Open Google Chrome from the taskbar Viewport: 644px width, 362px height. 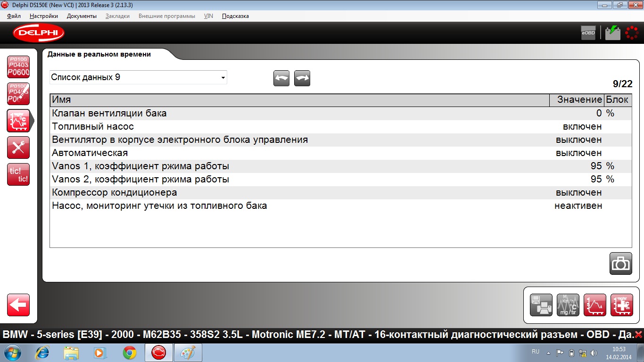[130, 353]
